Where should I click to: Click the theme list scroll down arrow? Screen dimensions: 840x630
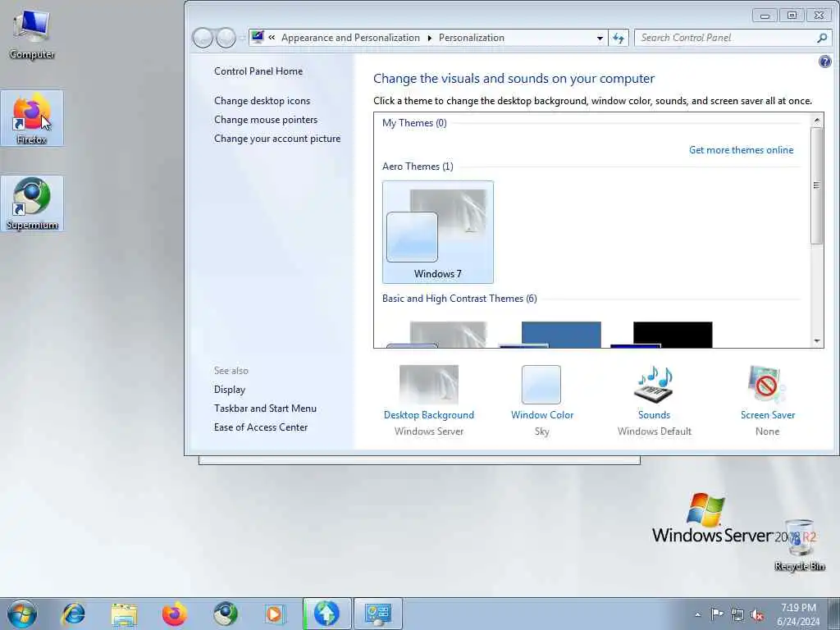click(x=817, y=340)
